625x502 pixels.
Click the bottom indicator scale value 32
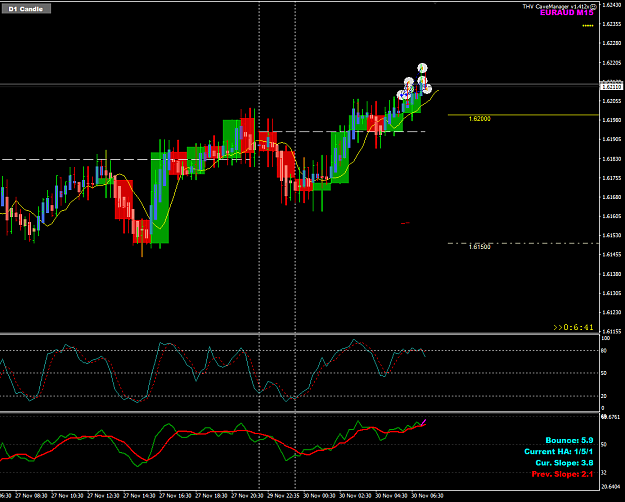(x=604, y=473)
